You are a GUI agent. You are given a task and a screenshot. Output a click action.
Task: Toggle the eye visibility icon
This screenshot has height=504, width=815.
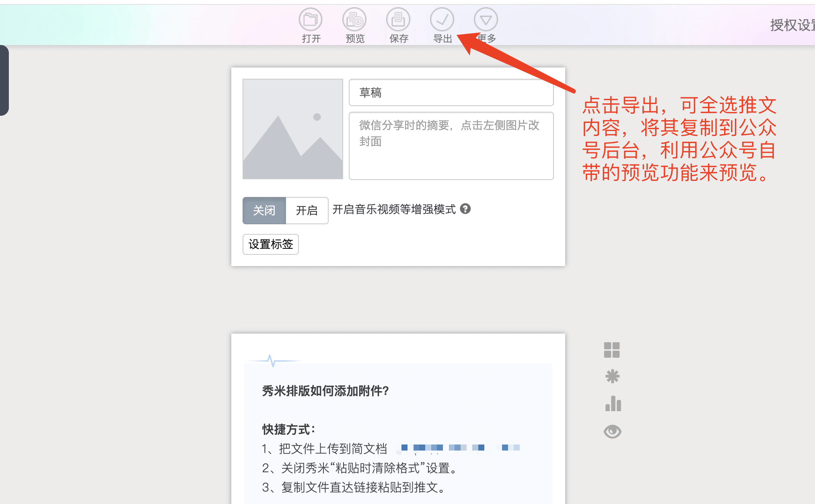click(612, 431)
